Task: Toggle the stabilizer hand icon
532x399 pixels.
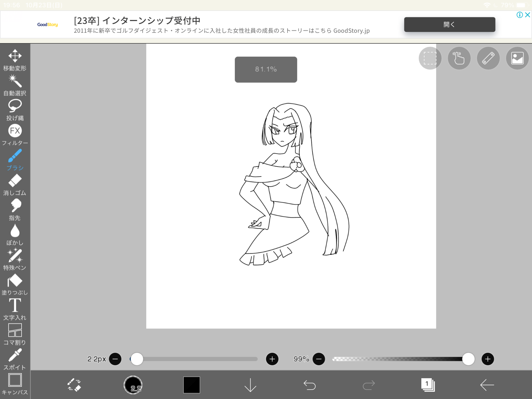Action: (x=459, y=58)
